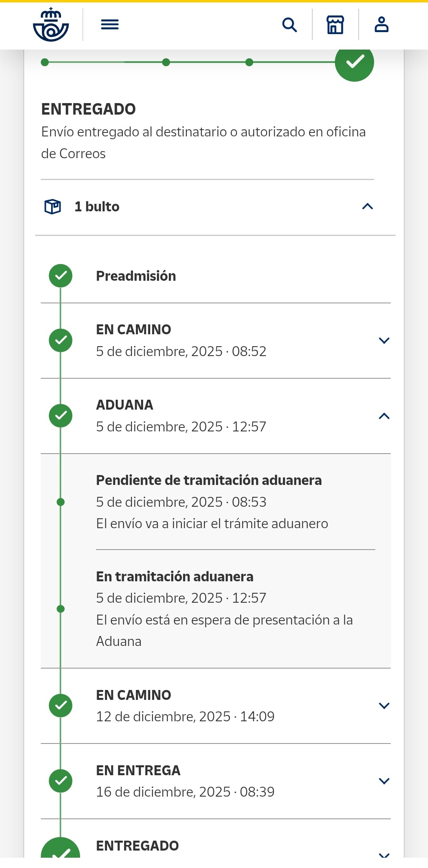Click the 1 bulto label

pos(97,207)
